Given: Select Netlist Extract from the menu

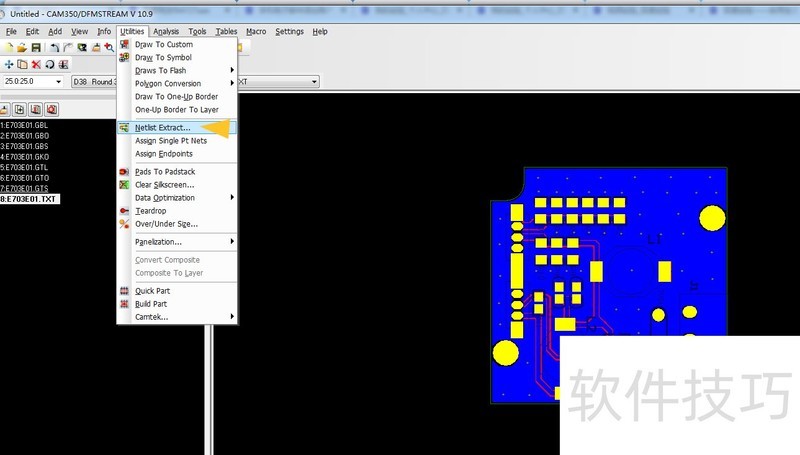Looking at the screenshot, I should pos(162,128).
